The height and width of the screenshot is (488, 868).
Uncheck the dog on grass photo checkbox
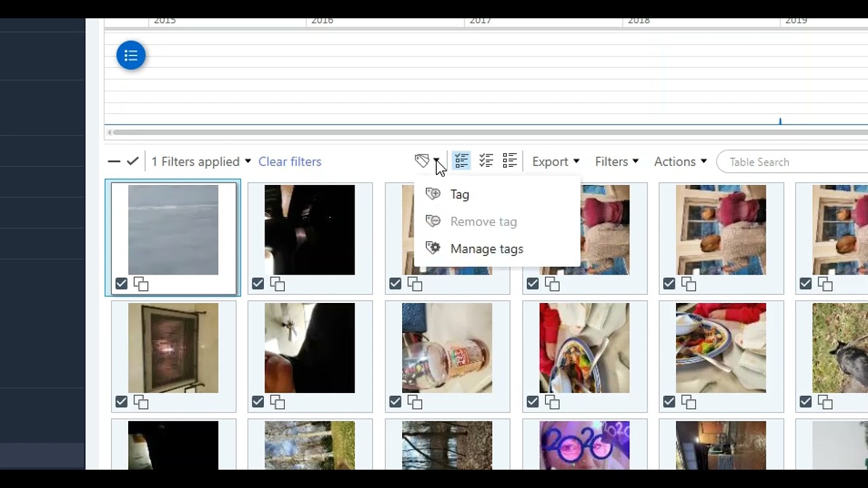click(x=806, y=402)
